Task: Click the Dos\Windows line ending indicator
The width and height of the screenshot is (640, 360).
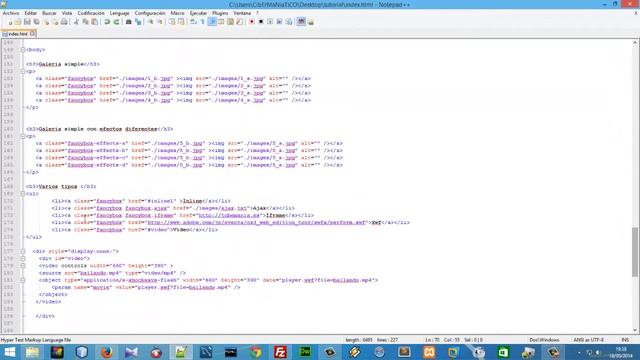Action: (x=544, y=340)
